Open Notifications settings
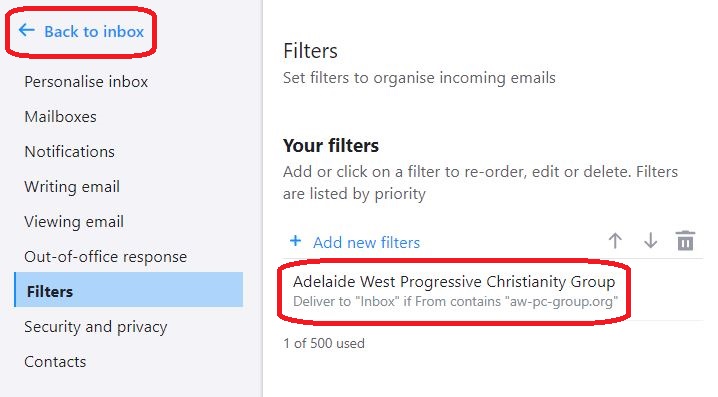 click(x=70, y=152)
